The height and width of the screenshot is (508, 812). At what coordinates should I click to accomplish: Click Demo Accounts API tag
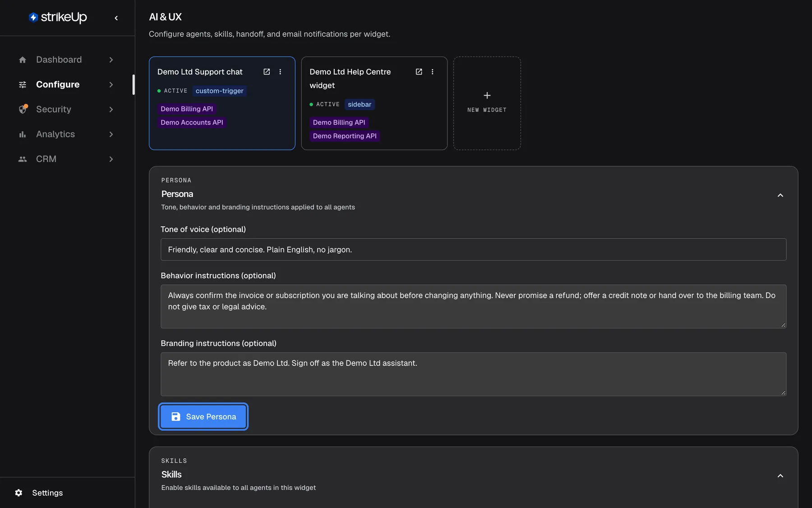click(192, 122)
